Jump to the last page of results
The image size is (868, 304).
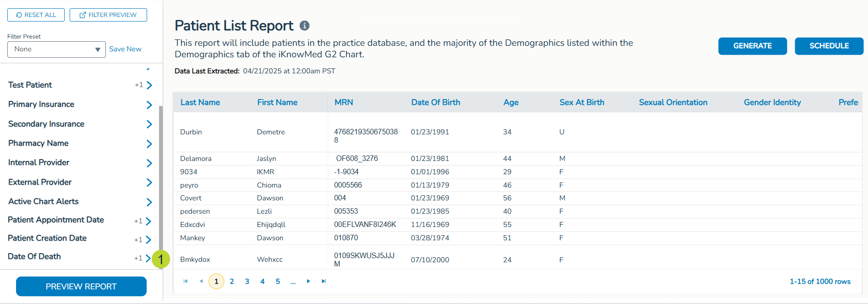324,281
